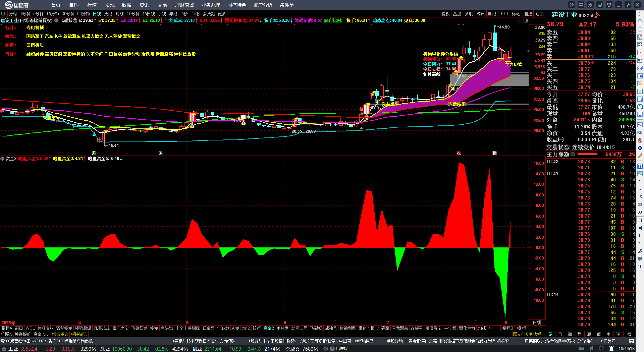Open the 指标A indicator group dropdown
Image resolution: width=644 pixels, height=352 pixels.
coord(7,328)
